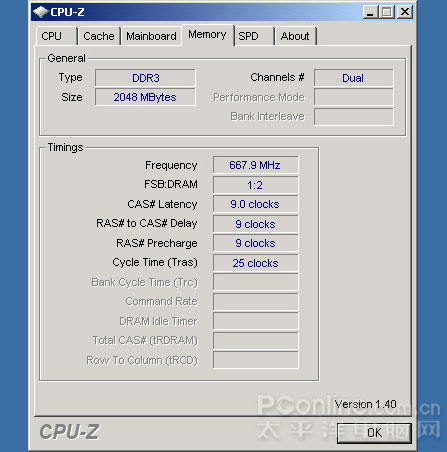Click the Command Rate label

(x=162, y=301)
